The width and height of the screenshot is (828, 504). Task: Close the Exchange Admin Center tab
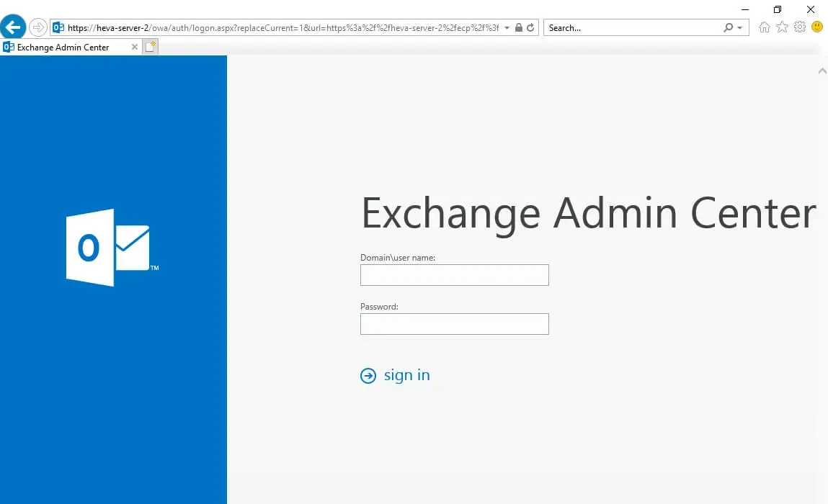pos(135,47)
